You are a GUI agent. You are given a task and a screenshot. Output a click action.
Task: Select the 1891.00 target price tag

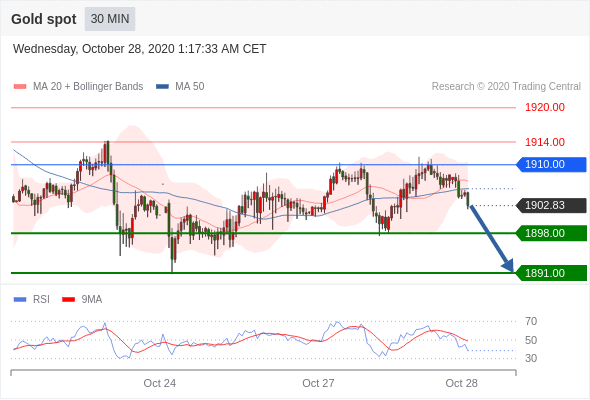[x=551, y=273]
